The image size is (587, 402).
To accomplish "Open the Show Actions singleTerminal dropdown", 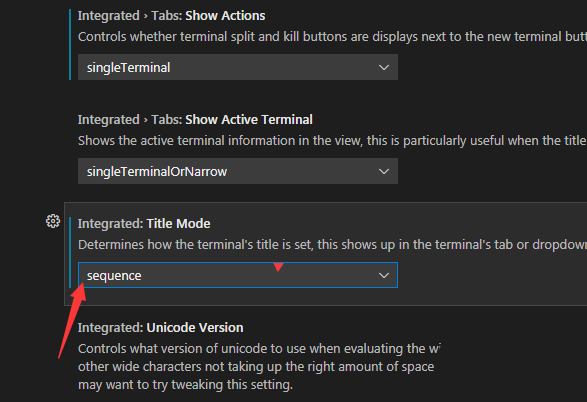I will [x=238, y=67].
